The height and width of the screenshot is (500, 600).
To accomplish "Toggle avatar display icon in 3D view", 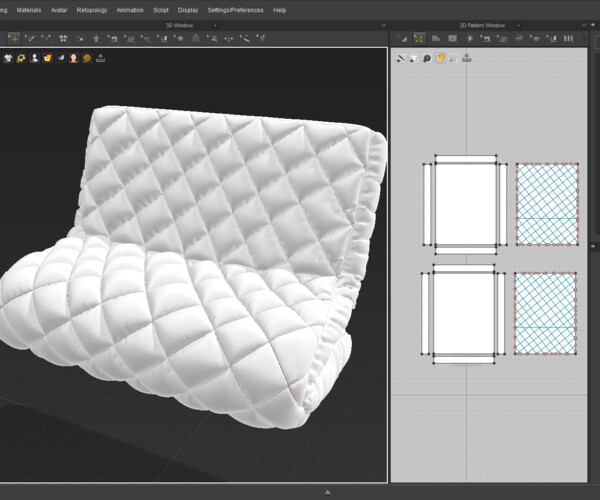I will point(35,58).
